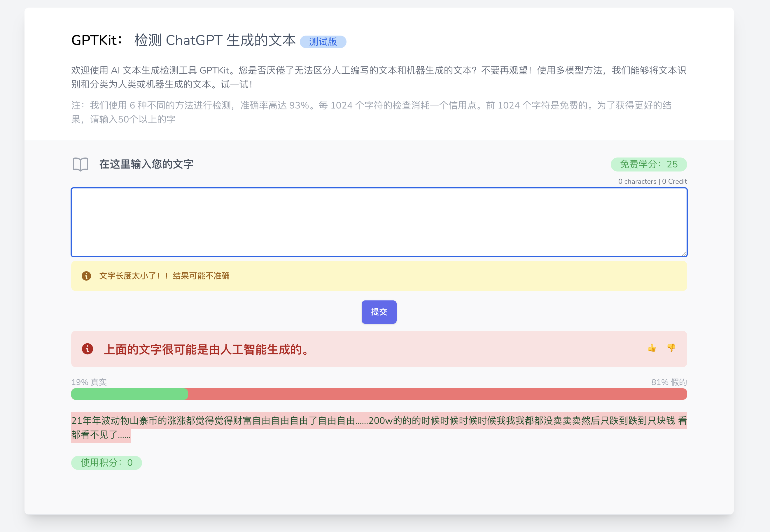Click the textarea resize handle corner

click(x=684, y=254)
